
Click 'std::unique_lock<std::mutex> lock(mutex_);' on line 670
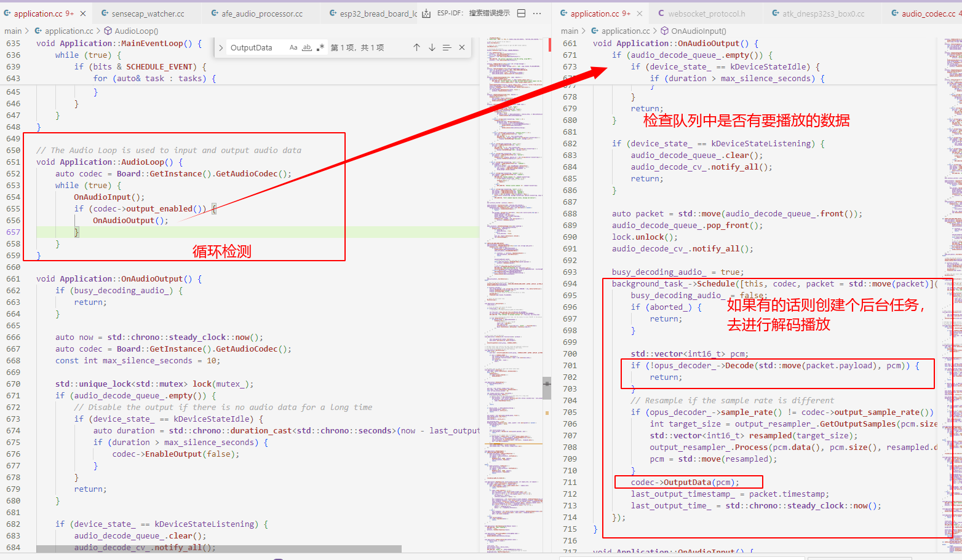[154, 384]
